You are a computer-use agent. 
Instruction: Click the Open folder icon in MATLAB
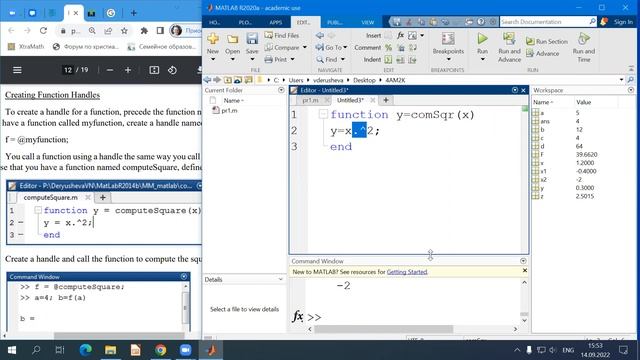click(x=232, y=39)
